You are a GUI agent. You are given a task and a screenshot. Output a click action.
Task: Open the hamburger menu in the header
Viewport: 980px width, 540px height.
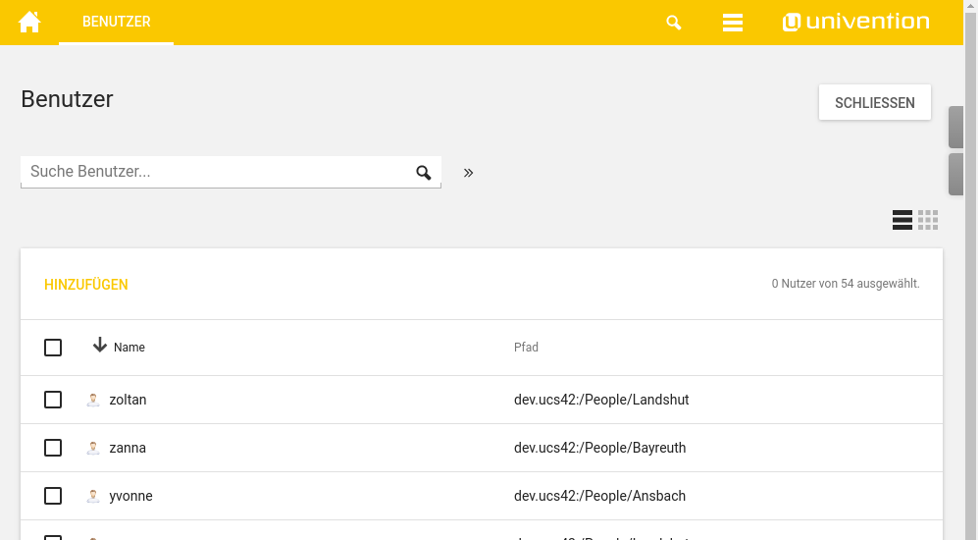pos(732,23)
